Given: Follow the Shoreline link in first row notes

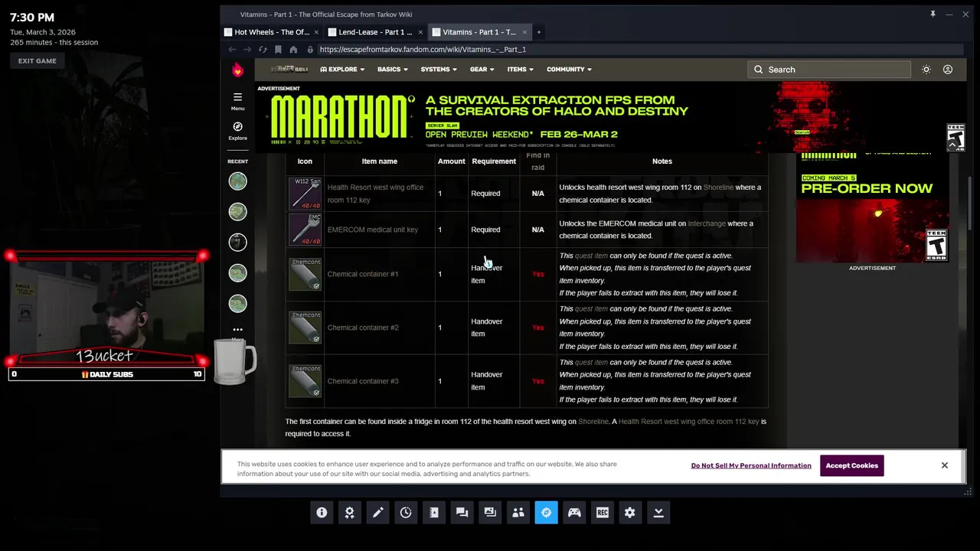Looking at the screenshot, I should pyautogui.click(x=718, y=187).
